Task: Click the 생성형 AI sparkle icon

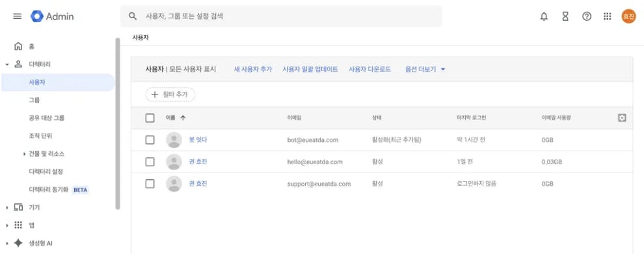Action: (x=18, y=243)
